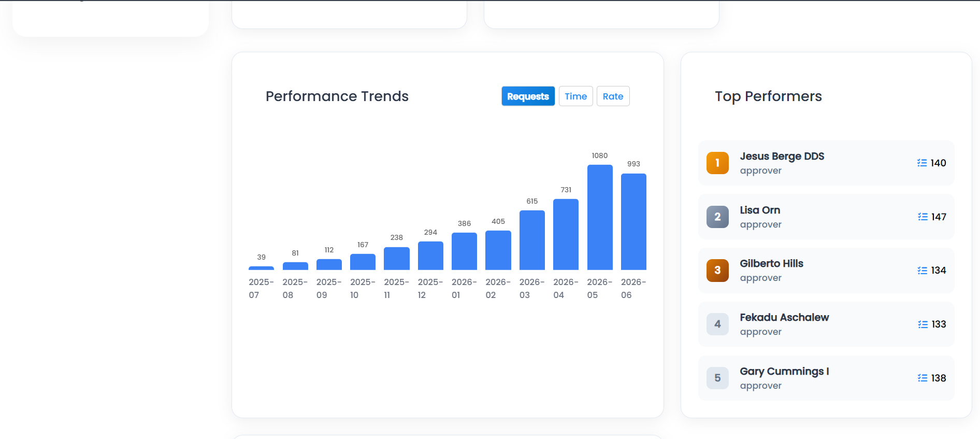Open Gilberto Hills performer name
The height and width of the screenshot is (439, 980).
[772, 263]
